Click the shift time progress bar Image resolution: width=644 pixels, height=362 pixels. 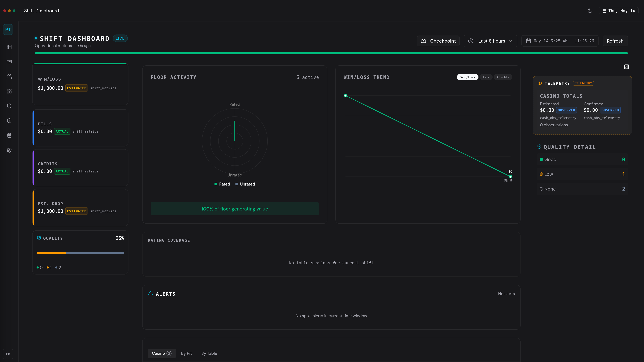[x=331, y=53]
